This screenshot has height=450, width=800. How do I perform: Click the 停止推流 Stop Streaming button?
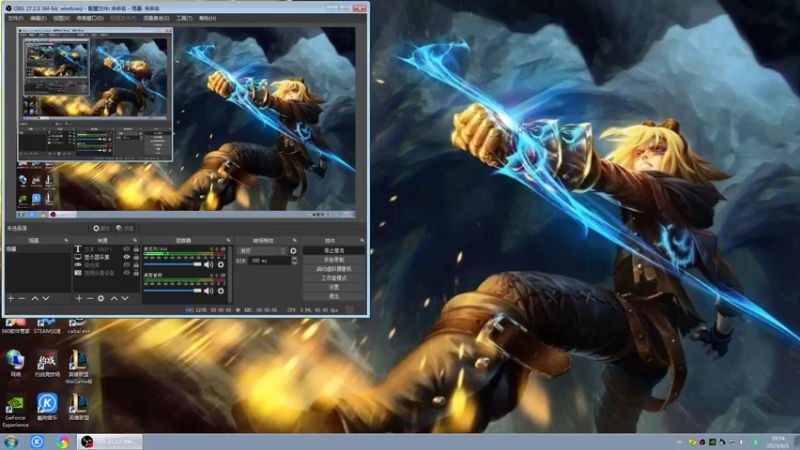(x=334, y=251)
